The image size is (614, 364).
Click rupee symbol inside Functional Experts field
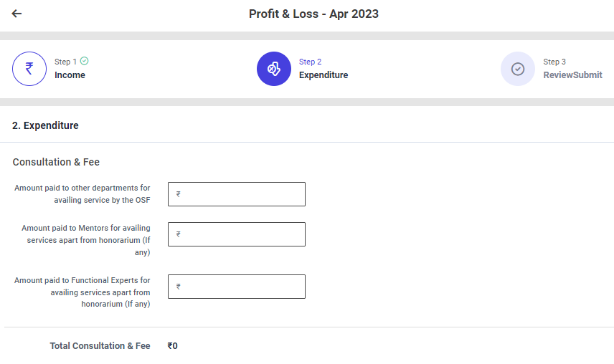point(179,287)
